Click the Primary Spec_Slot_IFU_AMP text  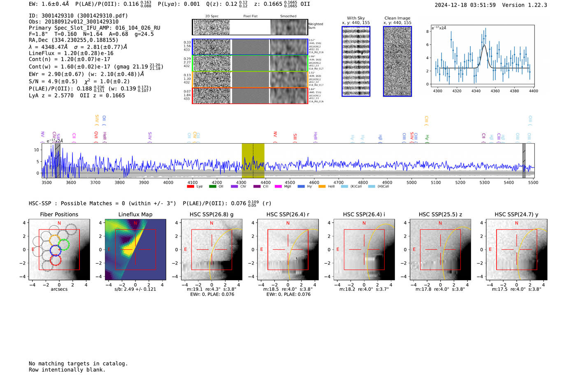[95, 28]
